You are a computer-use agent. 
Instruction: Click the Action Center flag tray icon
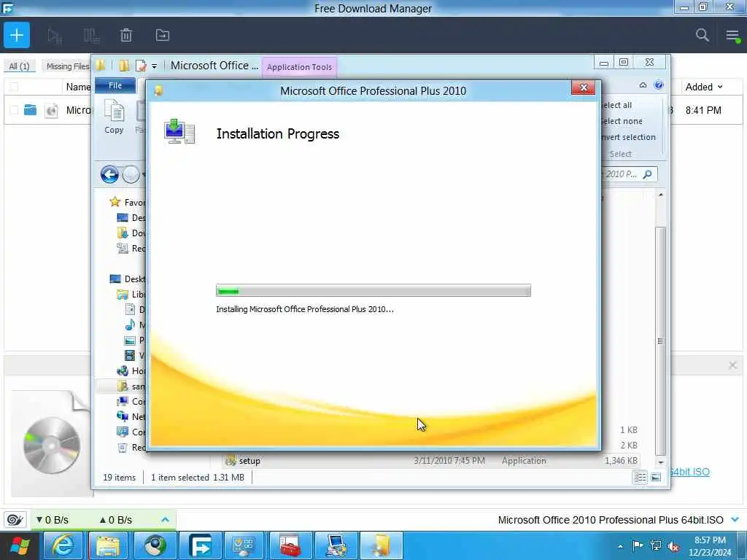pos(638,546)
